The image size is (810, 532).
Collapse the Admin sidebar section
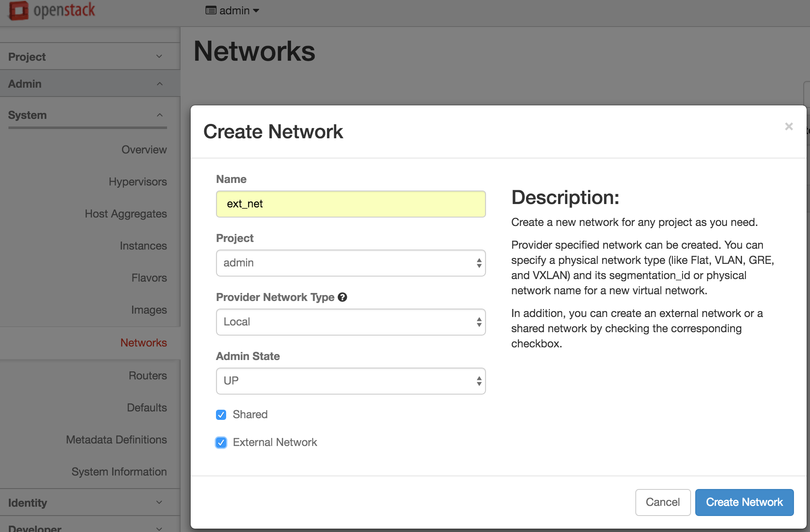pyautogui.click(x=89, y=84)
